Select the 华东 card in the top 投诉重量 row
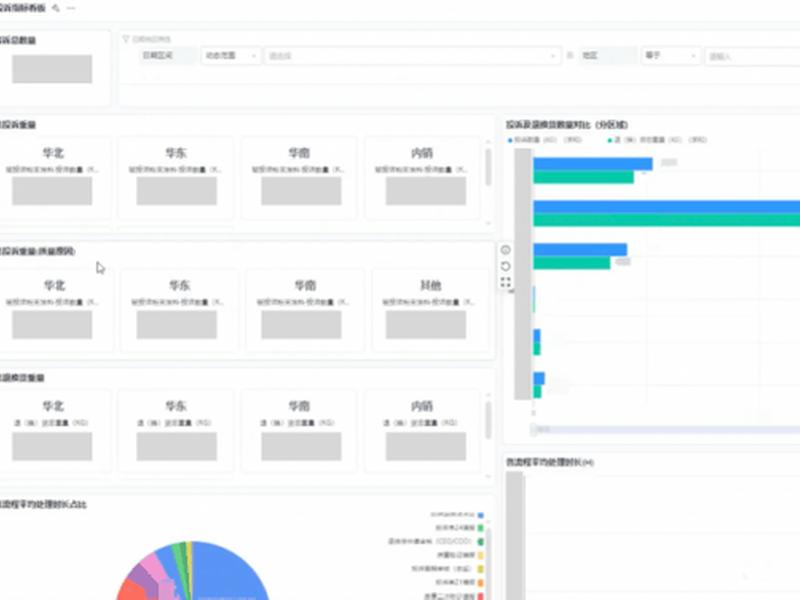 click(176, 178)
